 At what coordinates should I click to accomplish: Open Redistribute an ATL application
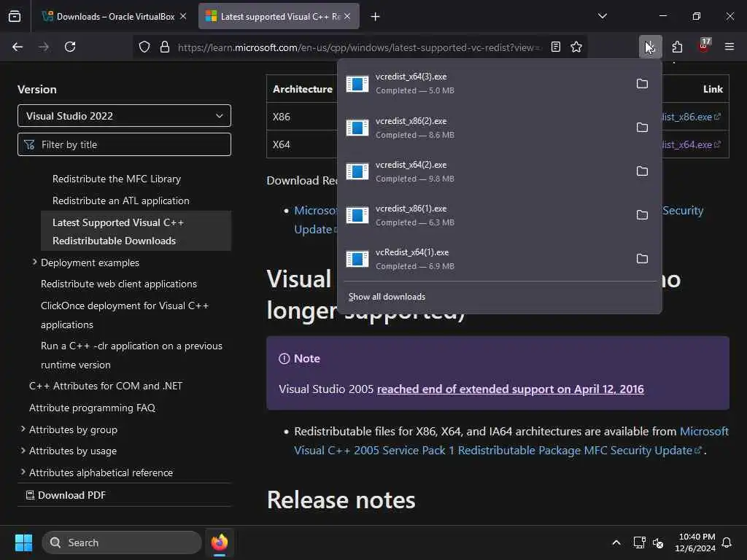[x=121, y=201]
